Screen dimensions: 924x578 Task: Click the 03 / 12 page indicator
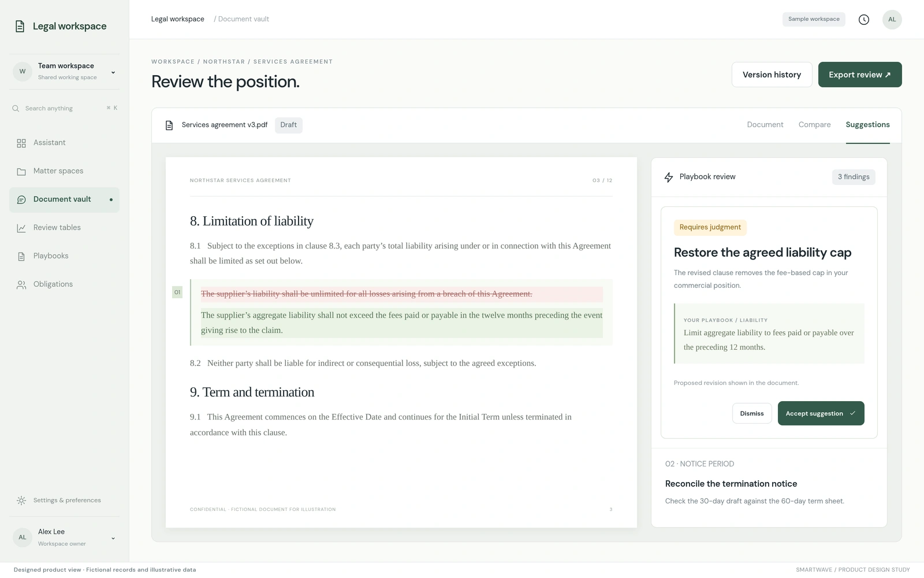(602, 180)
